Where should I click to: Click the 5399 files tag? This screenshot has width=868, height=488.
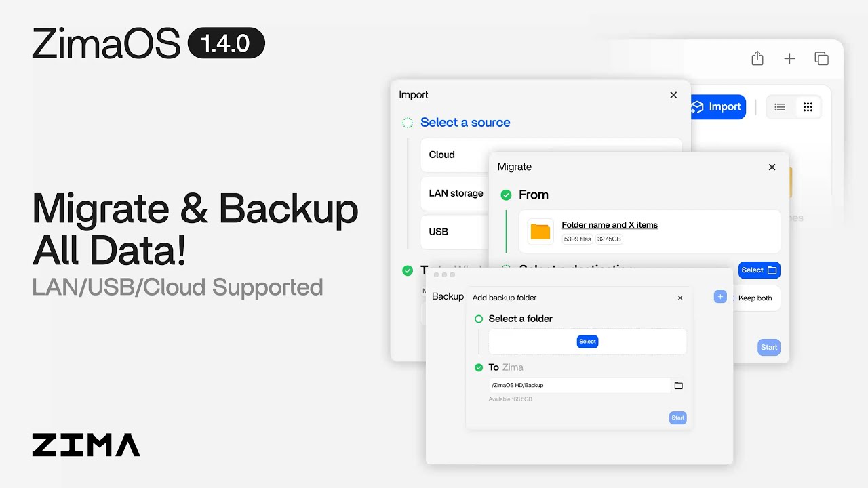(578, 239)
